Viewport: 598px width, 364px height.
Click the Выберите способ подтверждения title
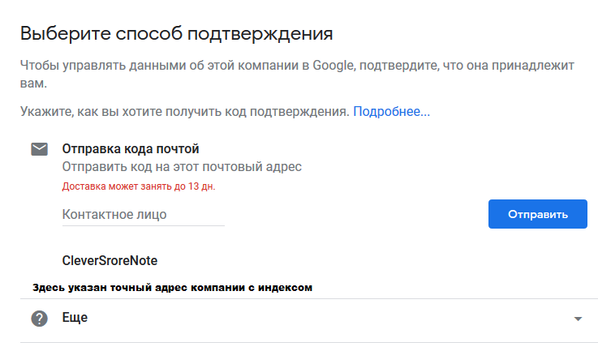click(x=176, y=34)
